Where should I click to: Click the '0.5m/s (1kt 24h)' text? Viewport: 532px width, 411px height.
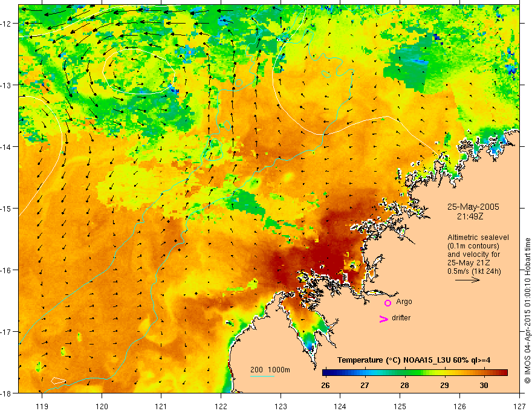coord(474,271)
